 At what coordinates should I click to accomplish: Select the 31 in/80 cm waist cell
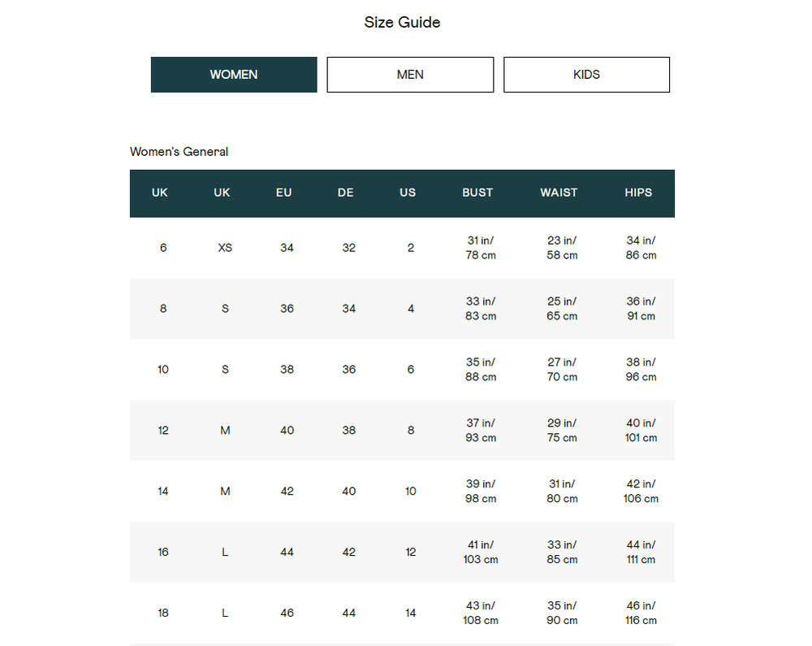pos(562,492)
